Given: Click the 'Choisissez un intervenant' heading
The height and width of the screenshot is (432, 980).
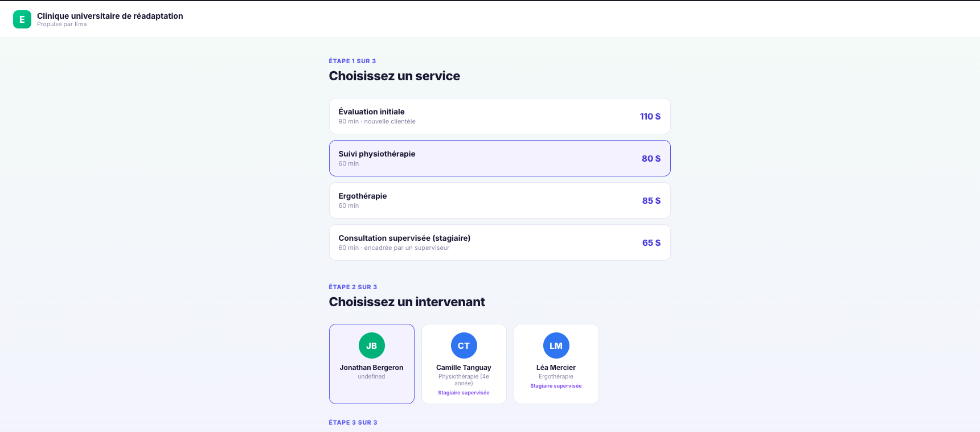Looking at the screenshot, I should coord(407,302).
